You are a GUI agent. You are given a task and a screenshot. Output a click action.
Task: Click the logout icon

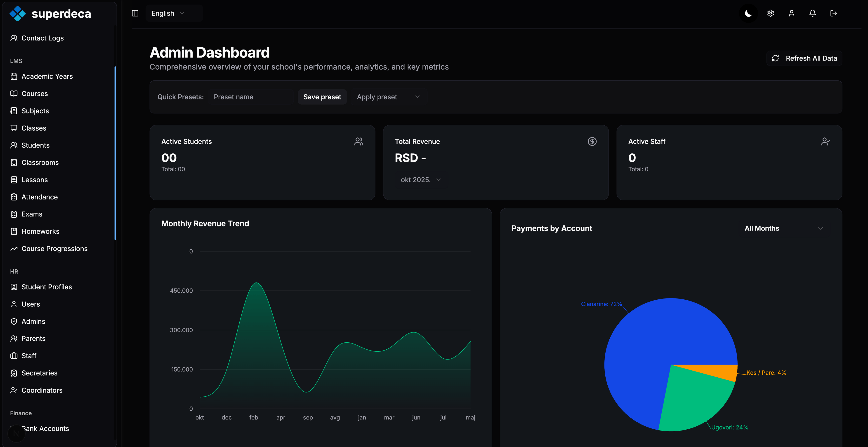(x=833, y=13)
